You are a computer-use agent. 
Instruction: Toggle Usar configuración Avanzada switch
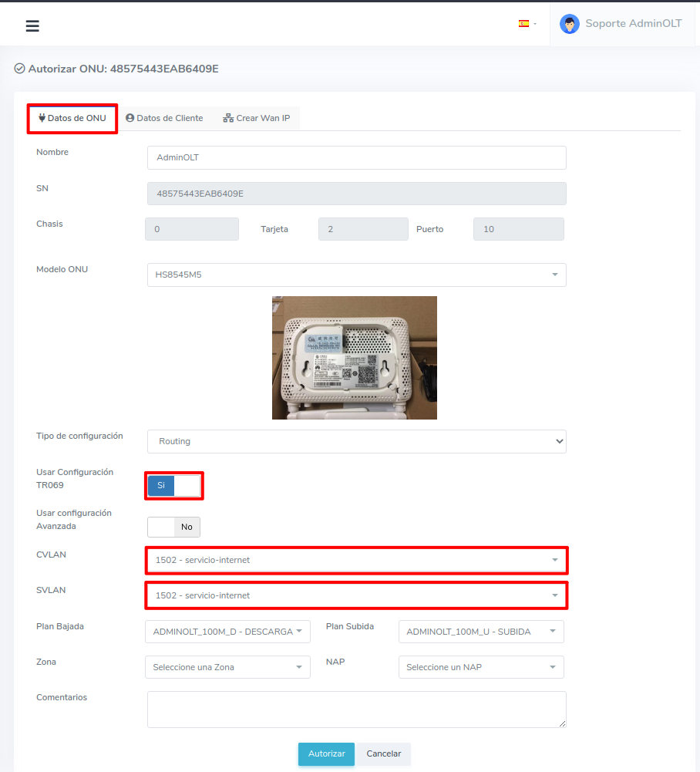(x=174, y=527)
